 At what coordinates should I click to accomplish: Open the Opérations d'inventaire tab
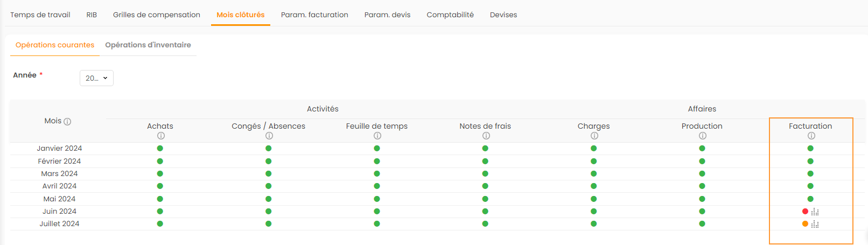pos(148,45)
